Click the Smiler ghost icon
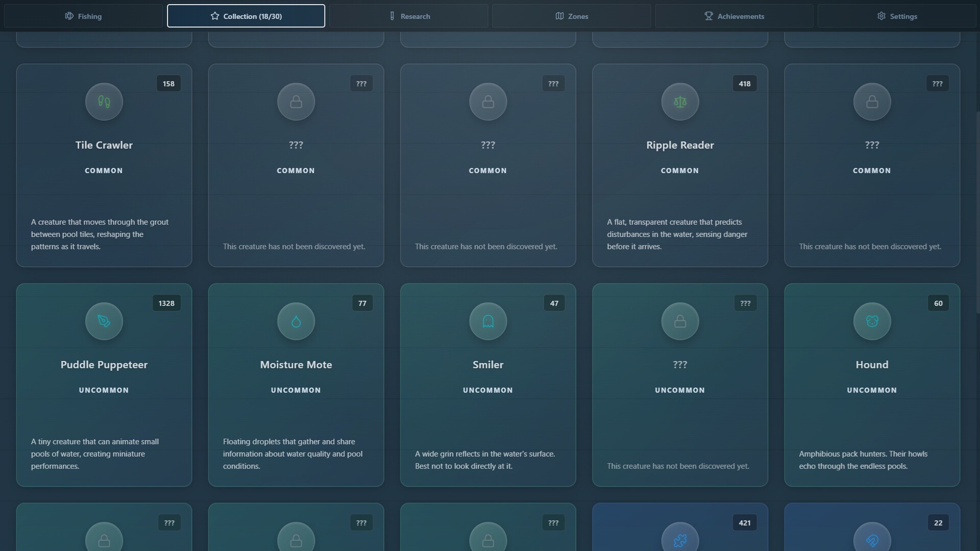 (488, 321)
